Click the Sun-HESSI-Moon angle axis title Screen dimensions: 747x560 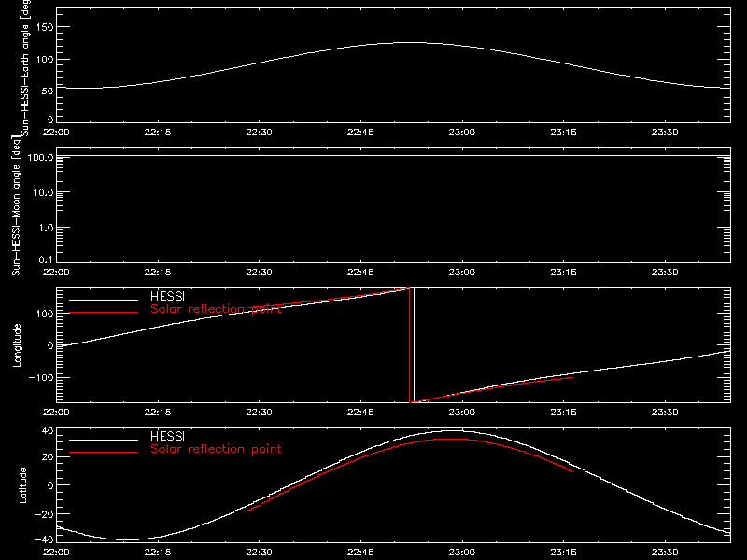point(16,205)
